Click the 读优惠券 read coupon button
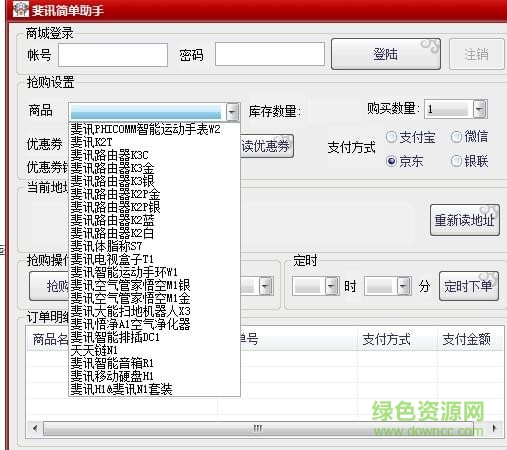The image size is (507, 450). point(267,146)
